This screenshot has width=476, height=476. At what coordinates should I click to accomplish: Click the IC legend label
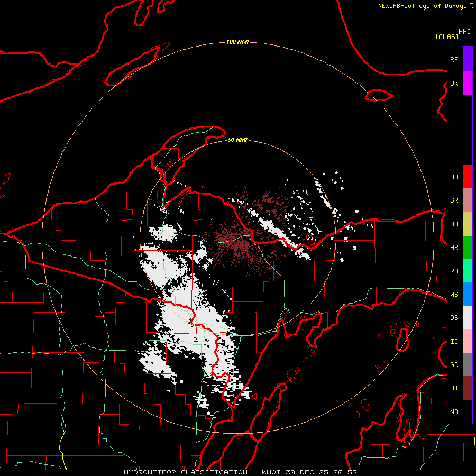(454, 342)
